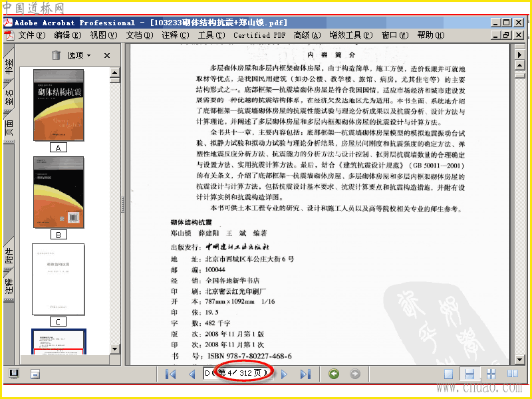532x399 pixels.
Task: Go to first page using navigation arrow
Action: pos(171,374)
